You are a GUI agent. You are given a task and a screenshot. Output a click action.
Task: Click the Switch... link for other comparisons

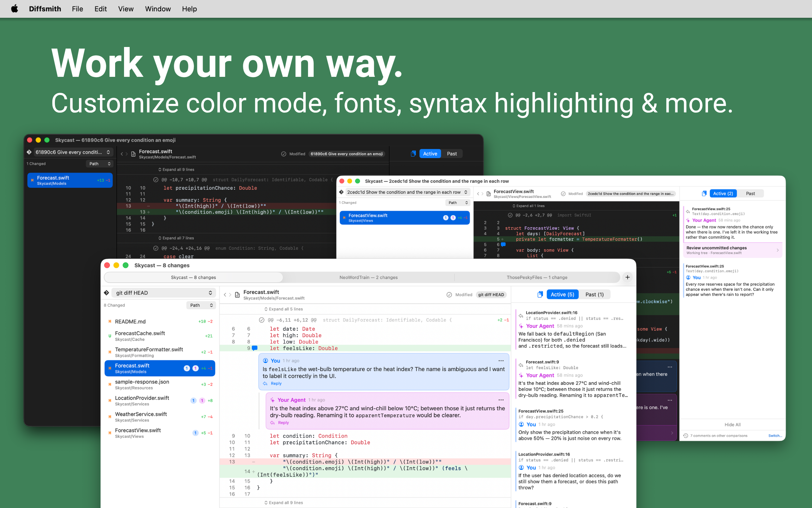coord(775,435)
